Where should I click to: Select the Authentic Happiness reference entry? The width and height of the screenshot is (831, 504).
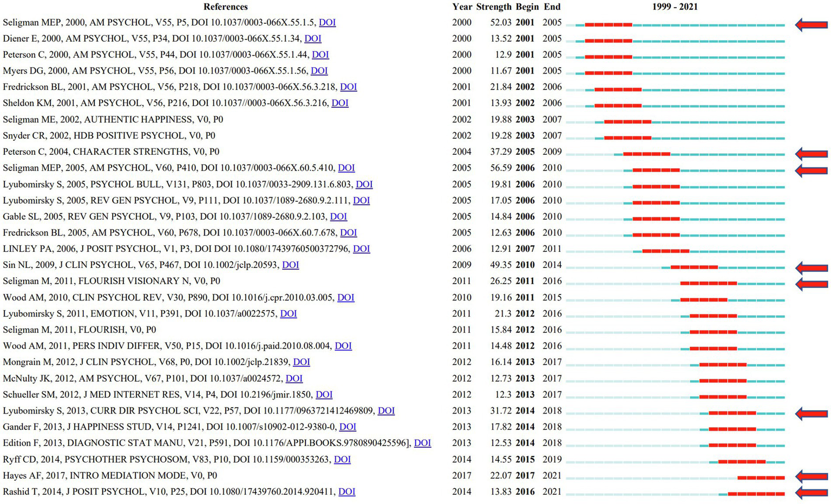[x=113, y=119]
